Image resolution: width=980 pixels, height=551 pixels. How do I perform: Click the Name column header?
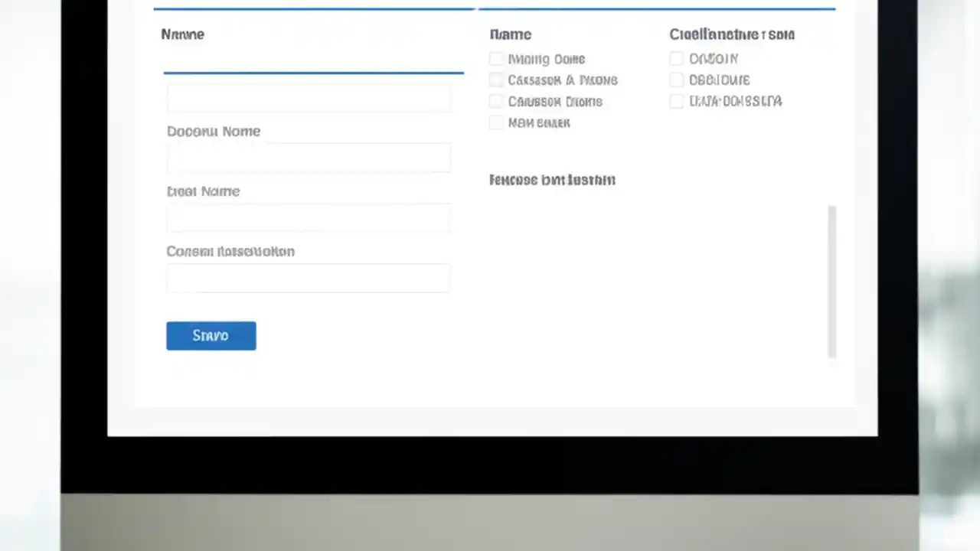pos(510,34)
